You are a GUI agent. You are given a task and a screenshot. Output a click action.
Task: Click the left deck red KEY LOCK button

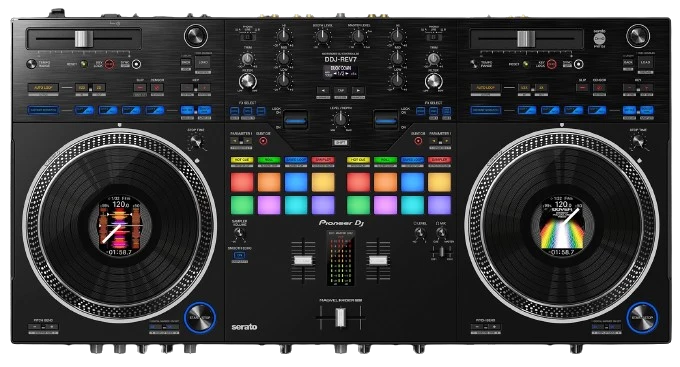[109, 64]
